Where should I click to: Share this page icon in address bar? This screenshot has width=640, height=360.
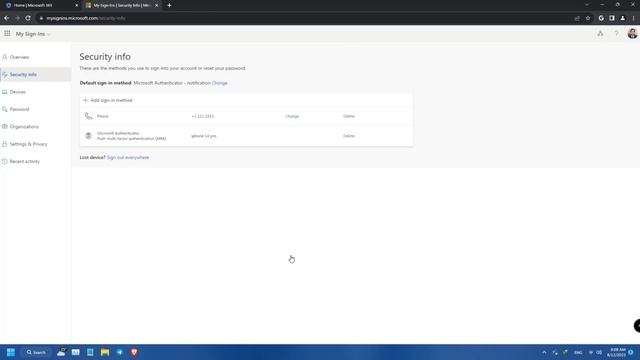click(x=577, y=18)
